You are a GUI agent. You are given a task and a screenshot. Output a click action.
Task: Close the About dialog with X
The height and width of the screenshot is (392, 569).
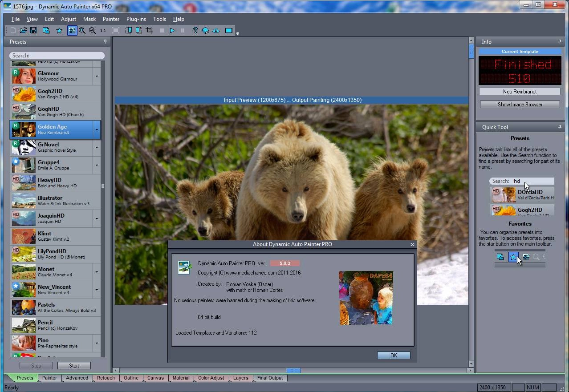point(412,244)
